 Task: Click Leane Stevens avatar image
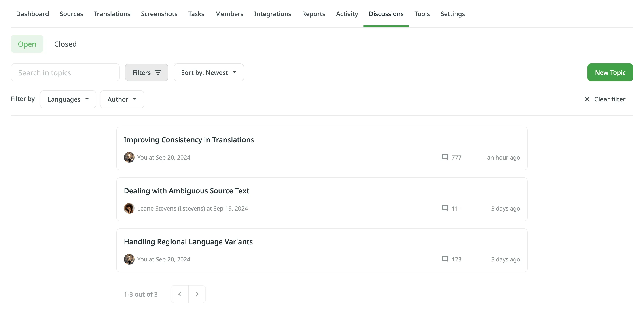tap(129, 208)
